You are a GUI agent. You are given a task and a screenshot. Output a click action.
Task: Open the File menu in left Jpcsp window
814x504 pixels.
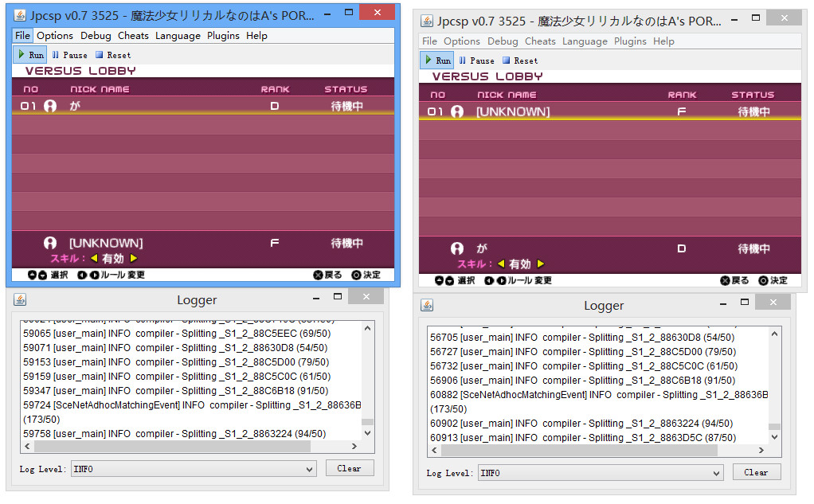(22, 36)
